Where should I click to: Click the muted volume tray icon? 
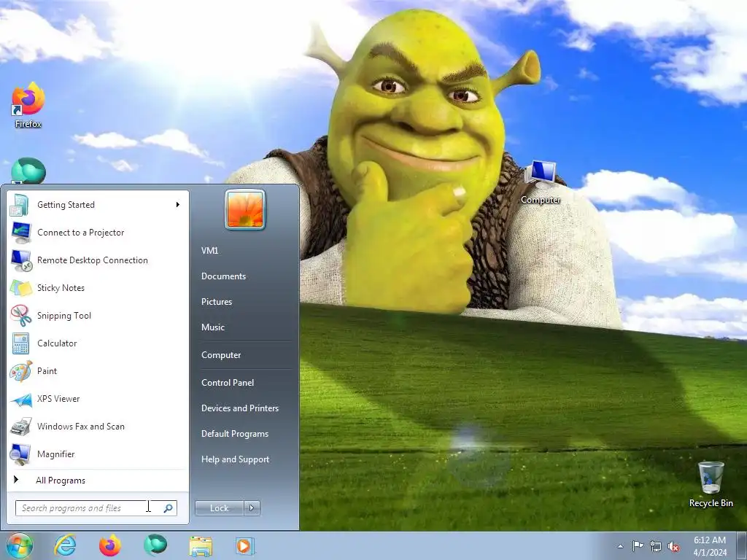(x=673, y=546)
